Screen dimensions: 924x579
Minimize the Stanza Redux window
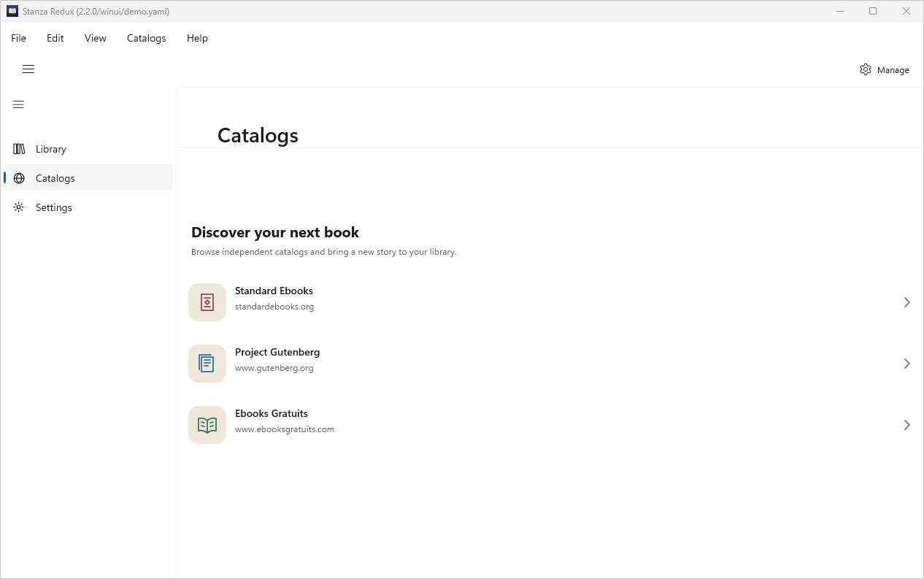coord(839,11)
